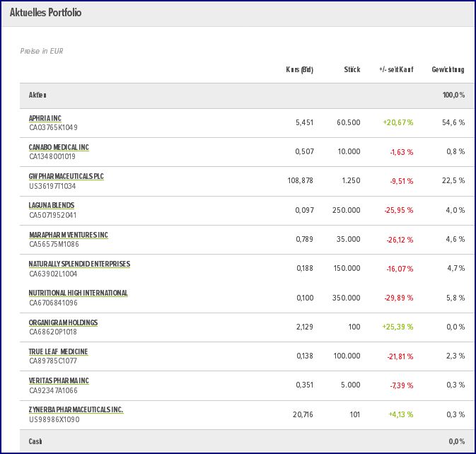Screen dimensions: 476x454
Task: Open the MARAPHARM VENTURES INC link
Action: tap(68, 235)
